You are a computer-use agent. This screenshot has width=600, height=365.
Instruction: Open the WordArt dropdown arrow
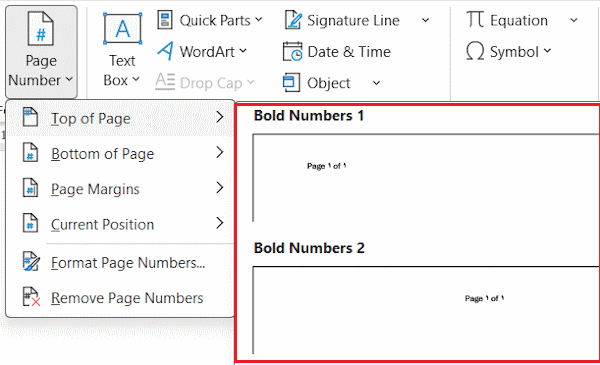click(x=243, y=51)
